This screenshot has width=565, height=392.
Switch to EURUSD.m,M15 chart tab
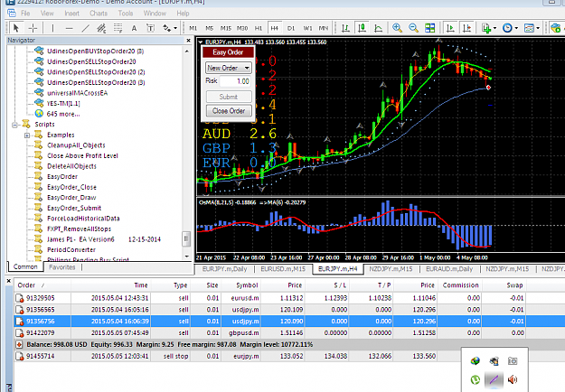pyautogui.click(x=283, y=269)
